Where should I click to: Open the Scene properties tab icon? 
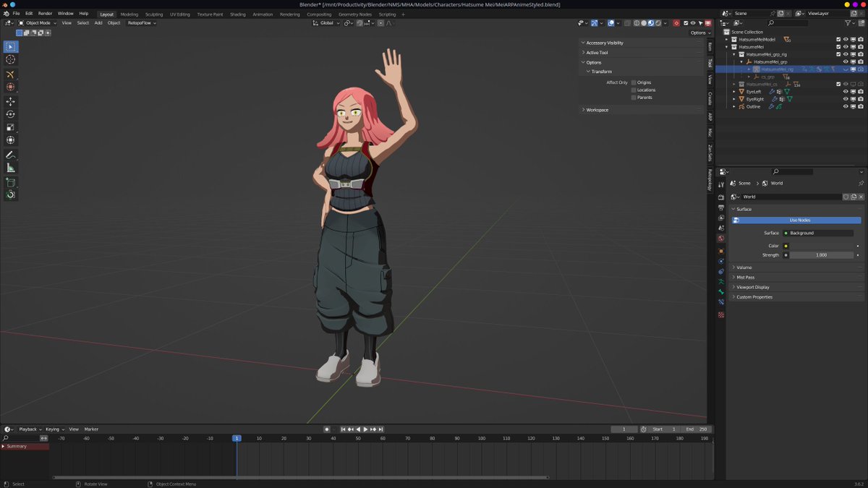click(721, 228)
